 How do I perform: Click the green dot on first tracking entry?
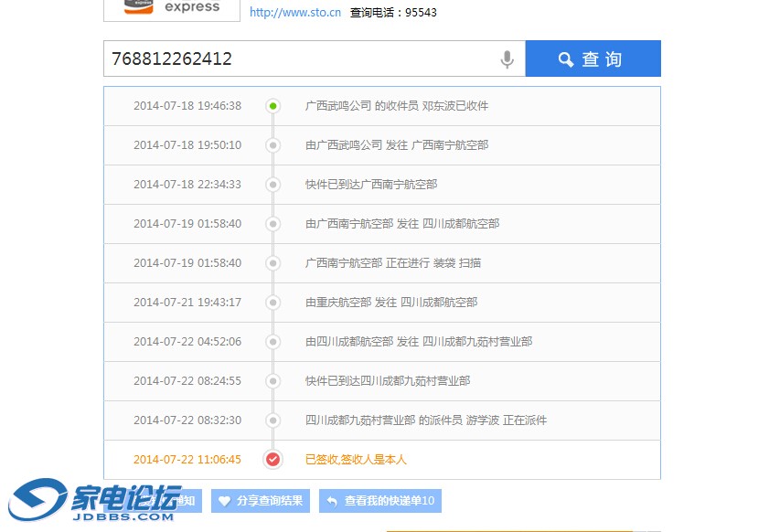[272, 106]
